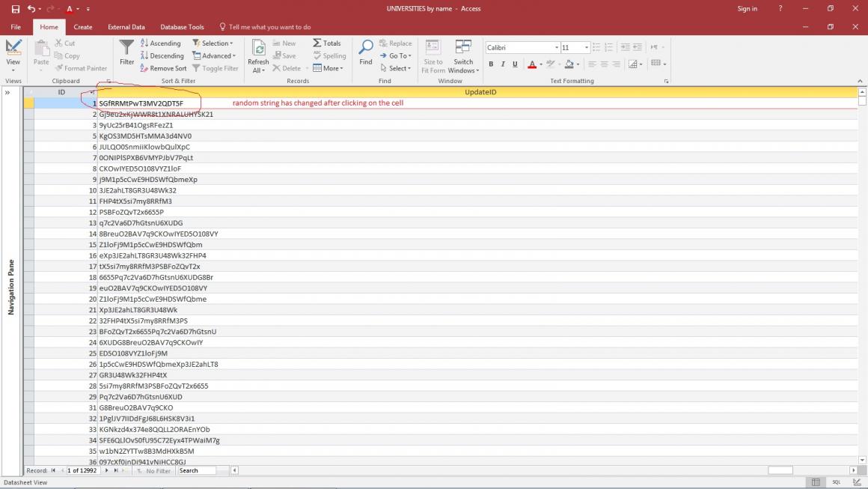Viewport: 868px width, 489px height.
Task: Go to first record navigation button
Action: point(53,471)
